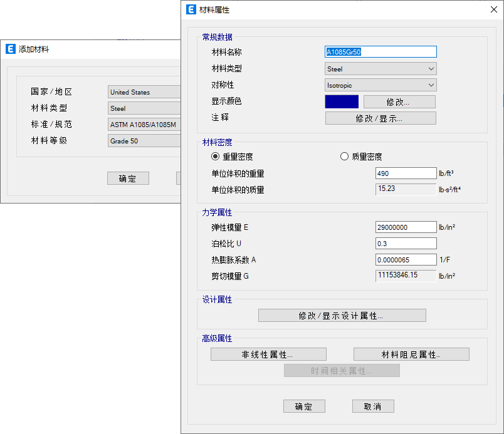The width and height of the screenshot is (504, 434).
Task: Open 材料阻尼属性 settings
Action: coord(411,354)
